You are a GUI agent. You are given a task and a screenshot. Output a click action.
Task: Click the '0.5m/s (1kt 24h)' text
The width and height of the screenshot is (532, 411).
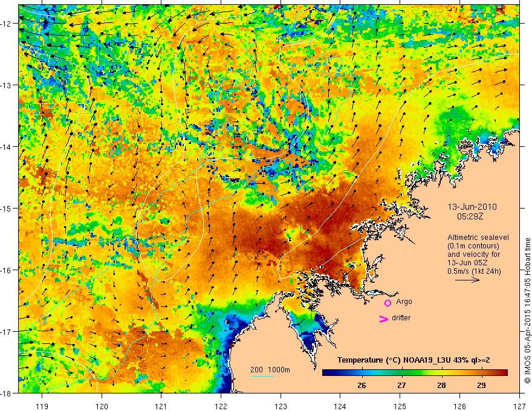click(x=475, y=271)
